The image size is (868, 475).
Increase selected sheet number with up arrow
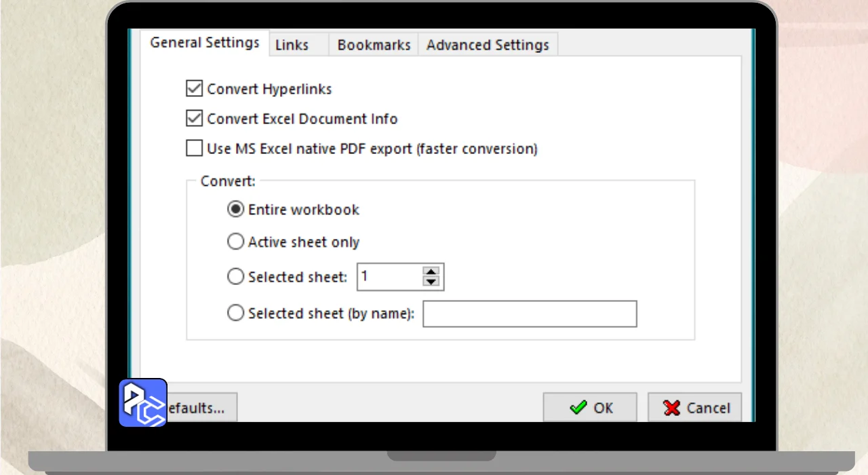click(431, 272)
